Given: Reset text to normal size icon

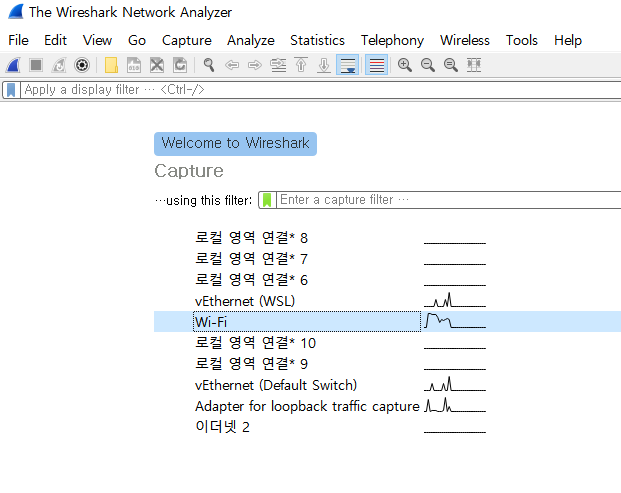Looking at the screenshot, I should (451, 65).
